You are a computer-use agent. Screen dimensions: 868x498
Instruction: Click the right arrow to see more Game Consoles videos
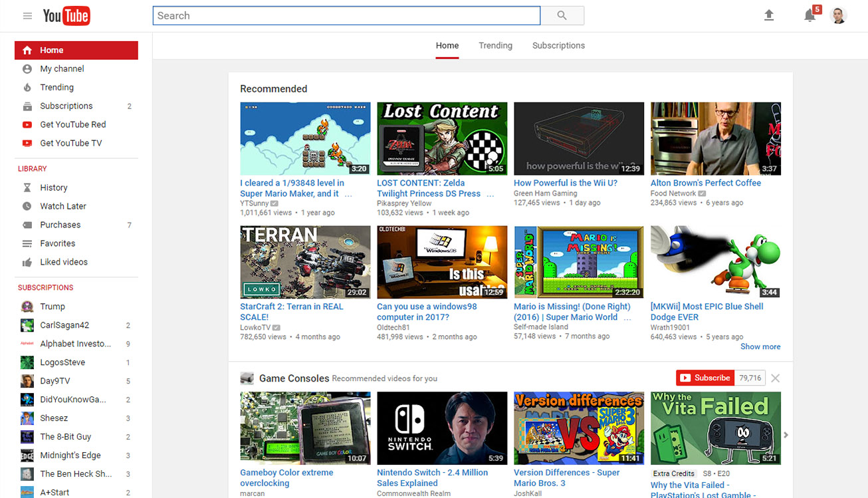click(x=786, y=435)
